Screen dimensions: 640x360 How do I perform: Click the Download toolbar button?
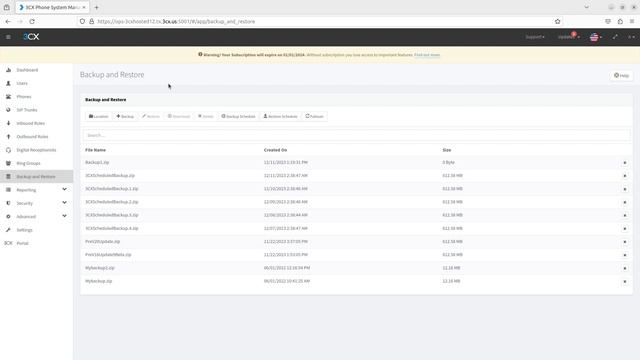[x=179, y=116]
